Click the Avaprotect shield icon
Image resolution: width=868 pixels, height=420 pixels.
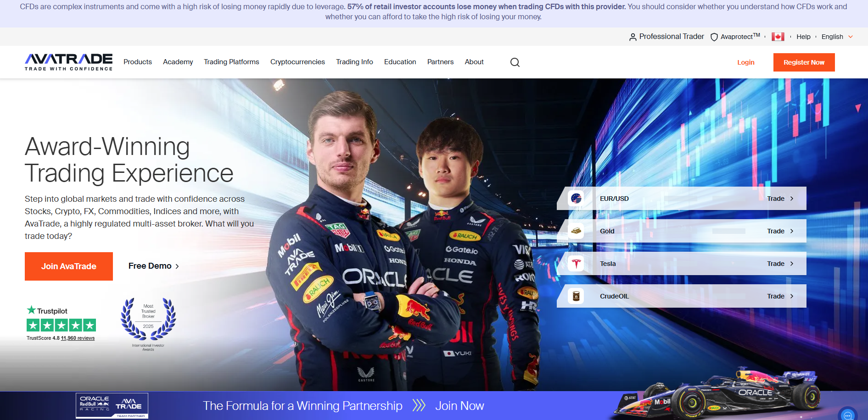click(714, 37)
